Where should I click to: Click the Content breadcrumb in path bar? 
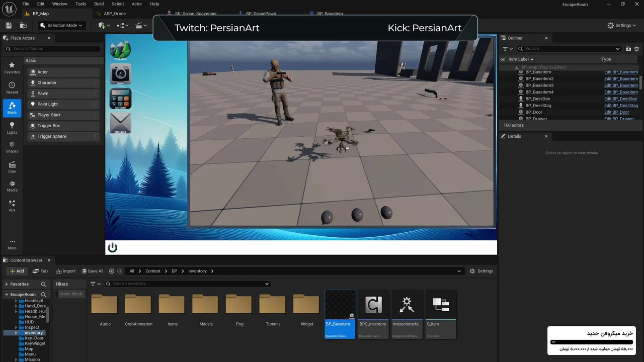click(153, 271)
